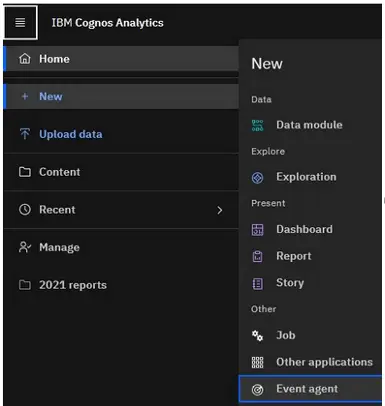Create a new Exploration

[310, 177]
